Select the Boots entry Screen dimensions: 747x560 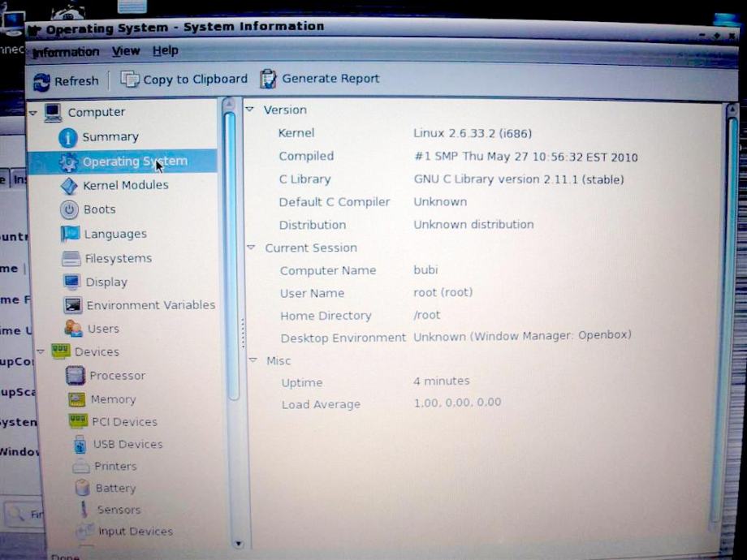tap(100, 209)
